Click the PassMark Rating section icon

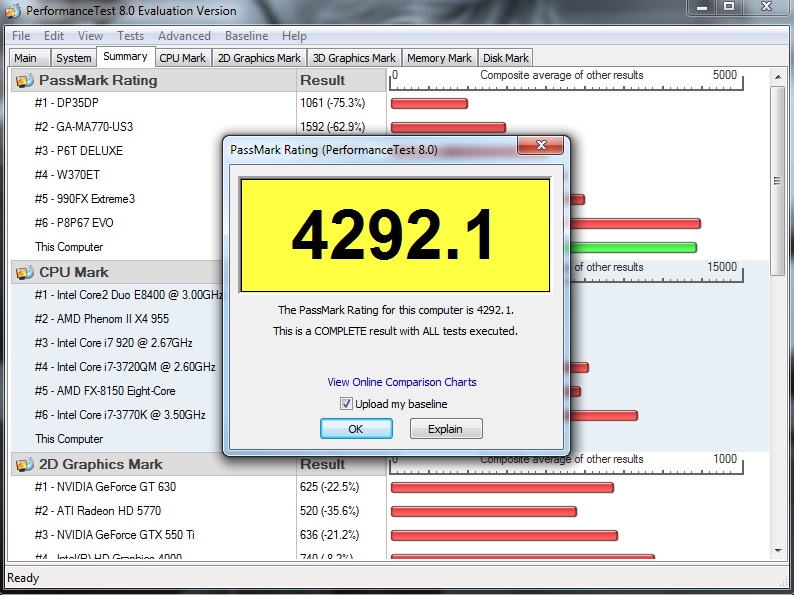[x=24, y=80]
